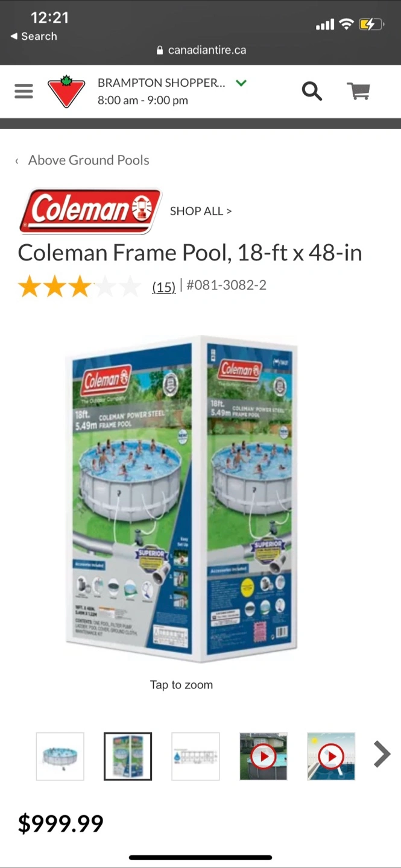Screen dimensions: 401x868
Task: Tap the canadiantire.ca address bar
Action: (201, 50)
